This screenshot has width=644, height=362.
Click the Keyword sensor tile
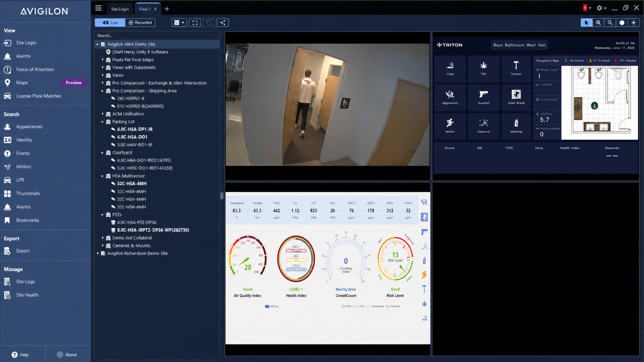coord(483,126)
